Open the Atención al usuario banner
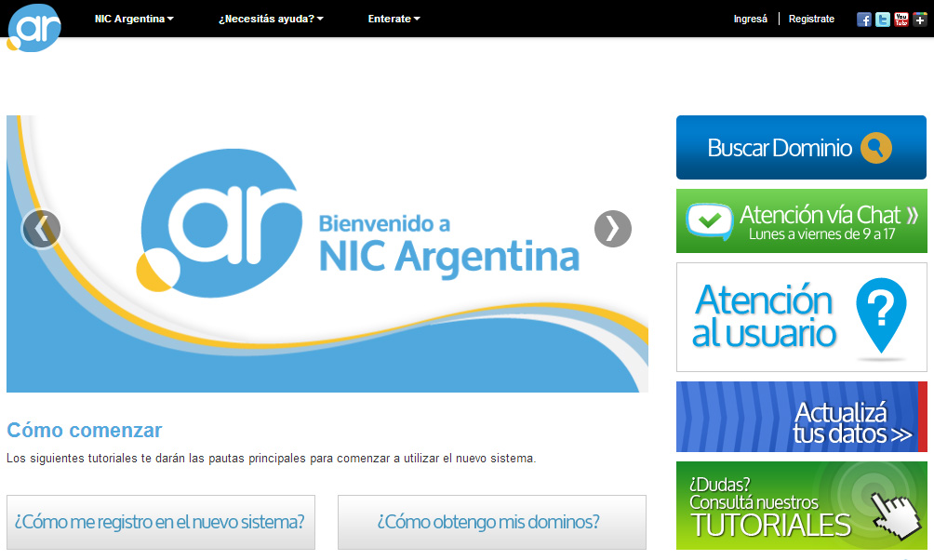 [802, 317]
